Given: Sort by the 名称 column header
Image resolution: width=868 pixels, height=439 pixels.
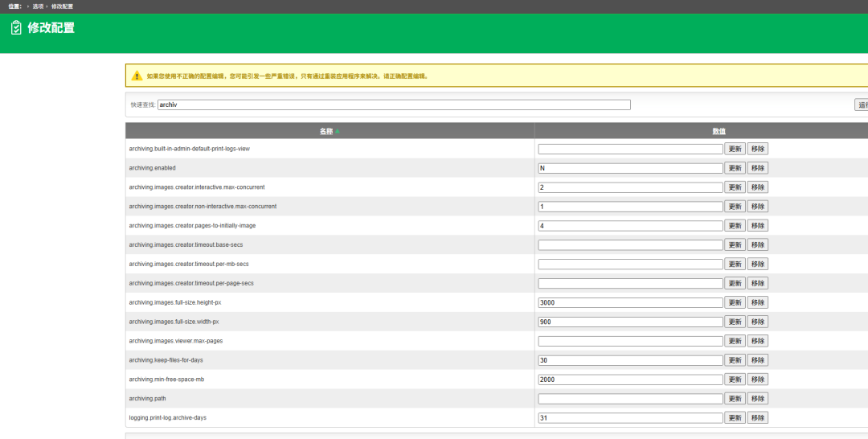Looking at the screenshot, I should click(x=326, y=131).
